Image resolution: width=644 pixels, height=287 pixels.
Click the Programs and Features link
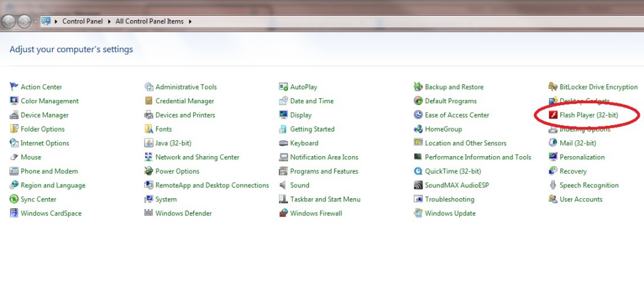click(324, 171)
